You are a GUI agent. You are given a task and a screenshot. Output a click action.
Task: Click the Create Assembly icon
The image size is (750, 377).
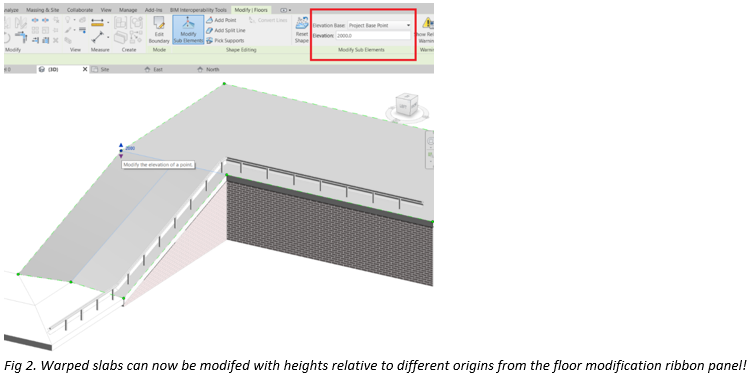[120, 22]
